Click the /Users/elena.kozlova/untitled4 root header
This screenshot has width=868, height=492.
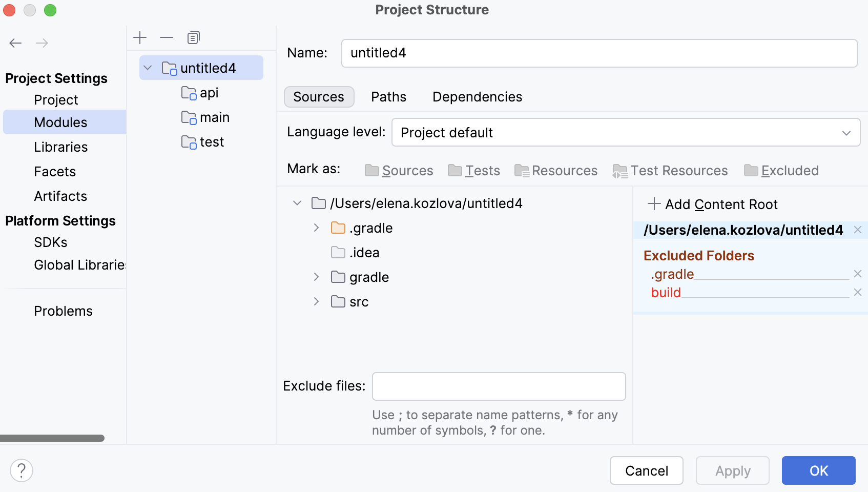point(743,230)
